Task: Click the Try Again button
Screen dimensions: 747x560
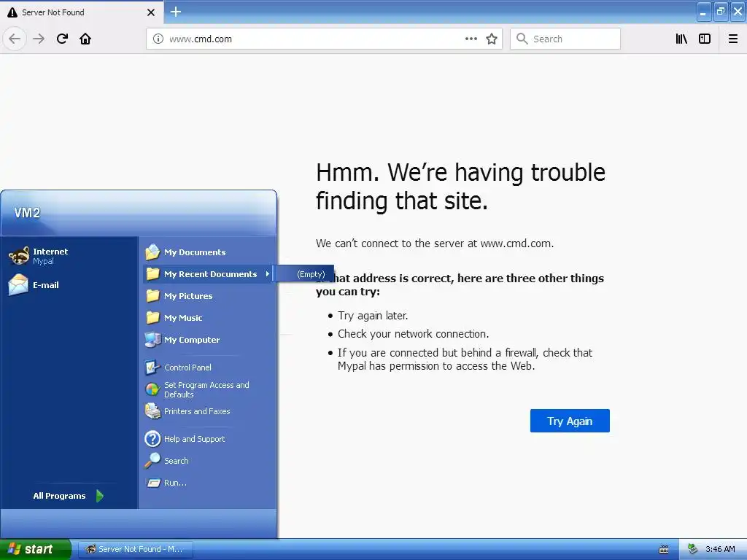Action: (x=570, y=421)
